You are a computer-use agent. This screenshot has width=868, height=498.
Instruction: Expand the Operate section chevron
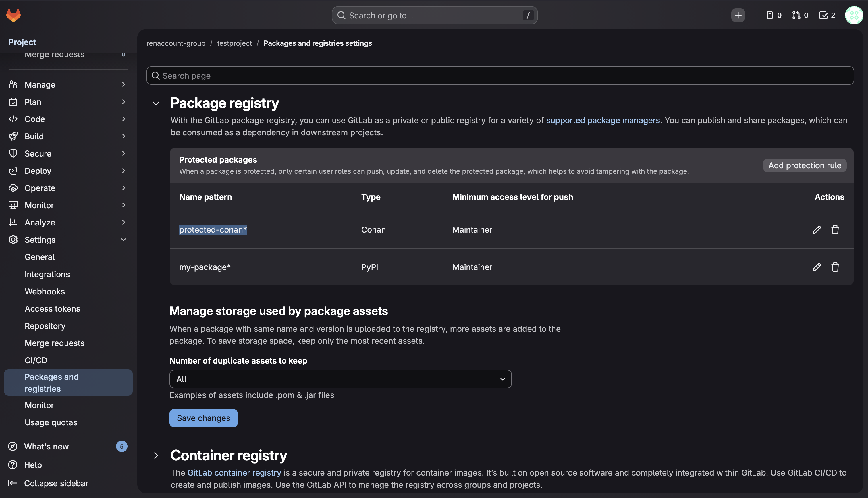[124, 188]
